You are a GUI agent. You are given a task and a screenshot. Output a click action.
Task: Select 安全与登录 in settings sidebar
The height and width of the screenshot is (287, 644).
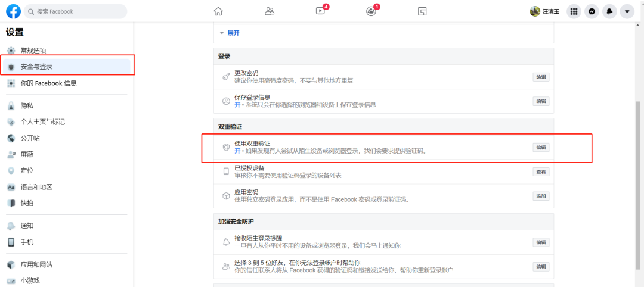click(67, 67)
